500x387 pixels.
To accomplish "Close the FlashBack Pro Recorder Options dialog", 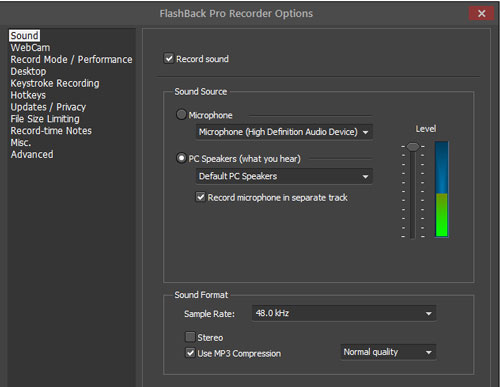I will (481, 13).
